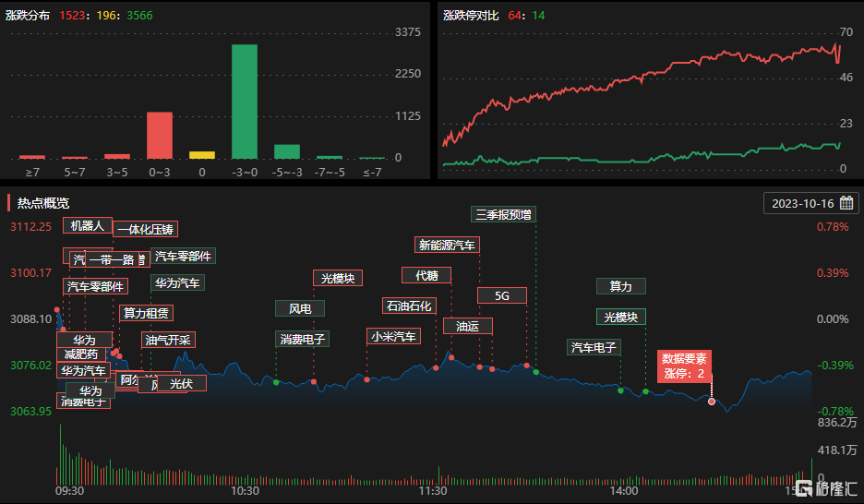Click the 新能源汽车 hotspot tag
Image resolution: width=864 pixels, height=504 pixels.
[447, 245]
